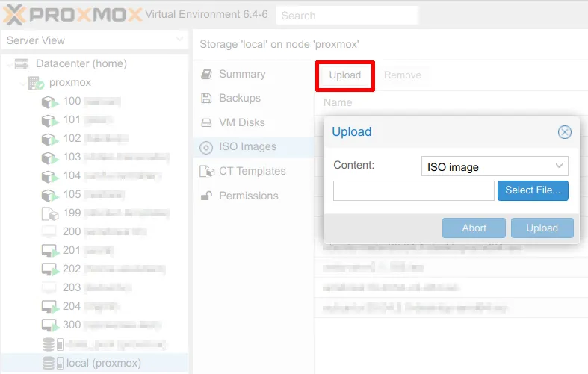Go to CT Templates section
This screenshot has width=588, height=374.
(252, 171)
